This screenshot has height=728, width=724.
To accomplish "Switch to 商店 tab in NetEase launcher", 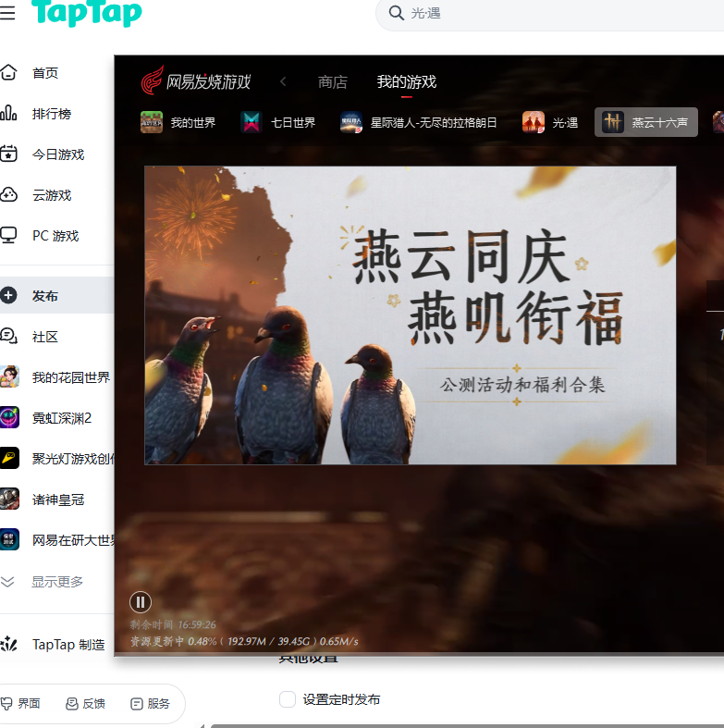I will pyautogui.click(x=333, y=82).
